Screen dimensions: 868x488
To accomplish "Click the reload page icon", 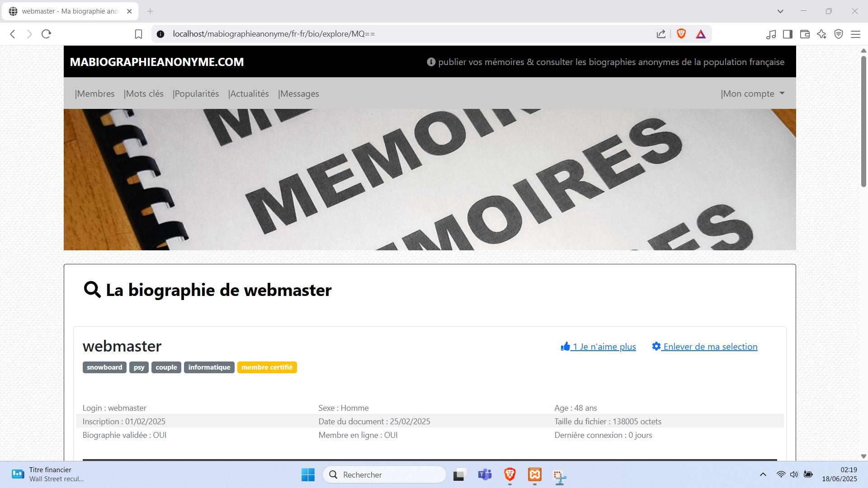I will click(46, 34).
